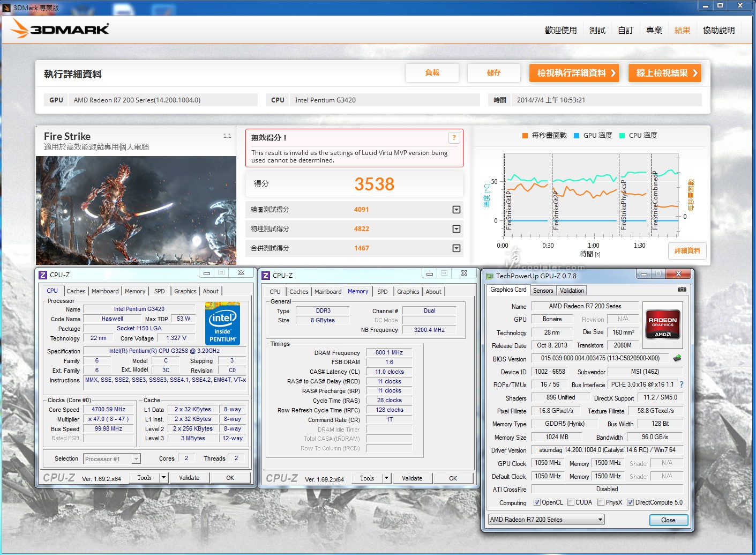756x555 pixels.
Task: Open the help question mark in invalid score box
Action: [454, 138]
